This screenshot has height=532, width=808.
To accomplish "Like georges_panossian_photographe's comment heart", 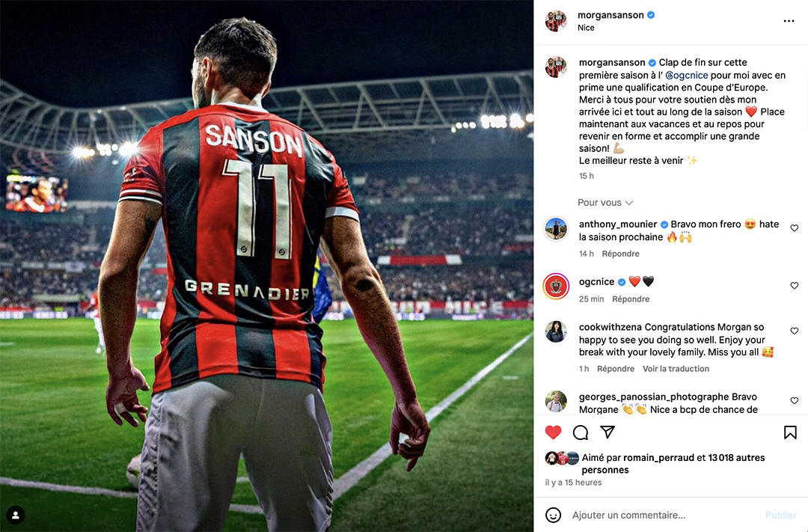I will tap(794, 400).
